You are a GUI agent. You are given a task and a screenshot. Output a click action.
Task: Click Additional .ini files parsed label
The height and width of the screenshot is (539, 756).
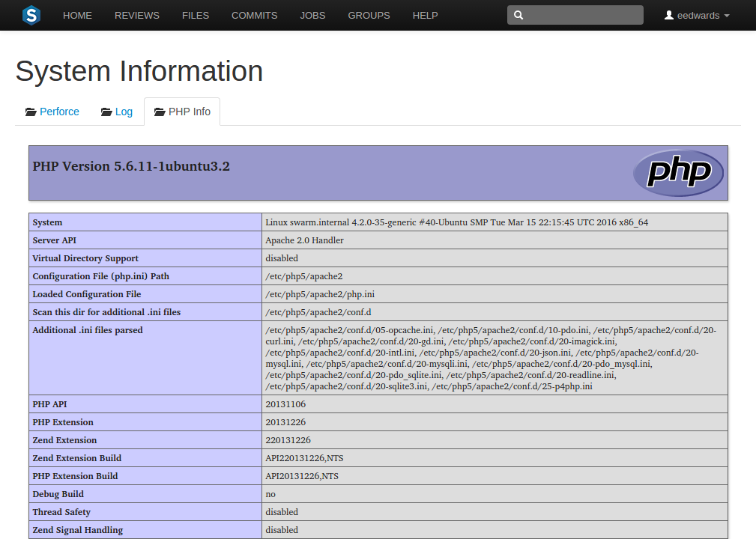point(88,330)
